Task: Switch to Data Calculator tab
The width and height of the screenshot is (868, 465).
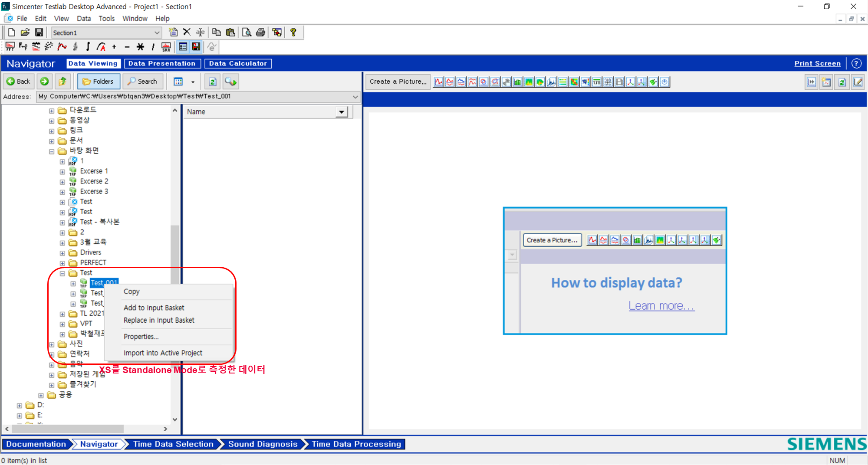Action: point(238,63)
